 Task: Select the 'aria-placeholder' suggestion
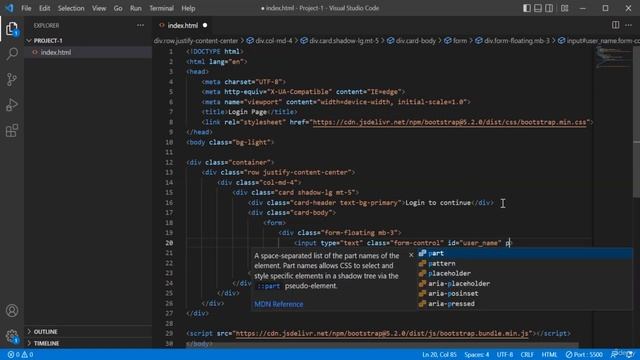(x=525, y=284)
